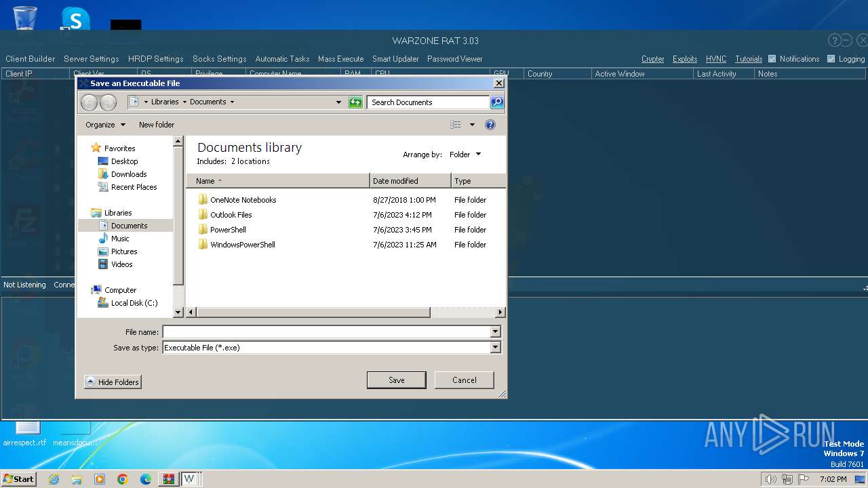The height and width of the screenshot is (488, 868).
Task: Open the view options dropdown arrow
Action: coord(472,125)
